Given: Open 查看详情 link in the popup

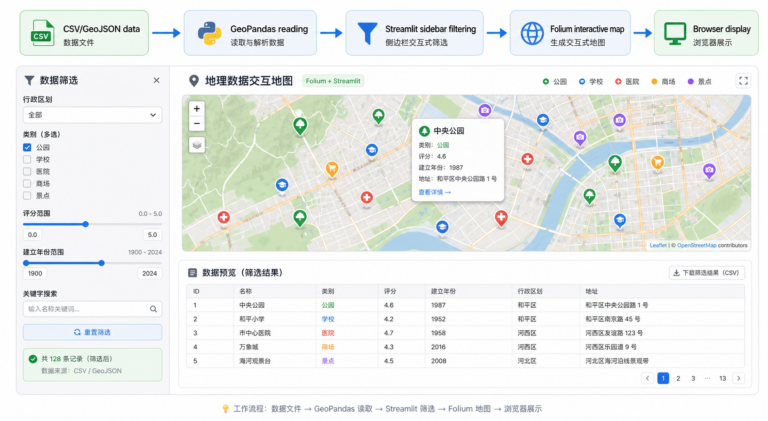Looking at the screenshot, I should point(435,192).
